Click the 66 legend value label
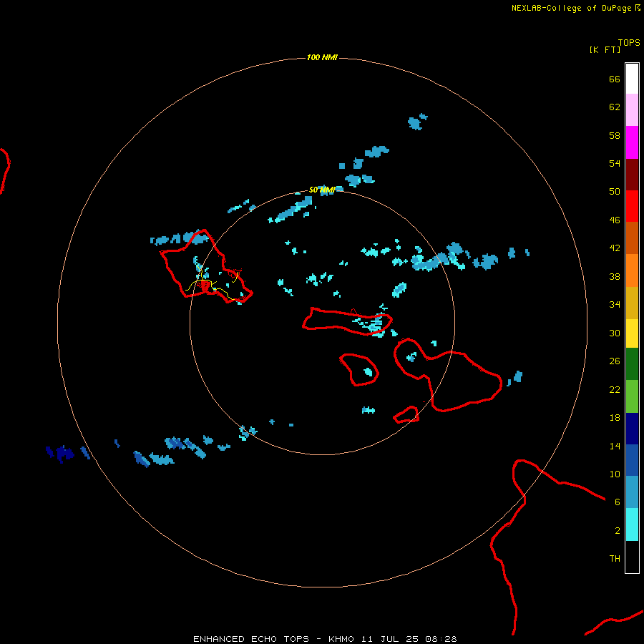 click(615, 79)
